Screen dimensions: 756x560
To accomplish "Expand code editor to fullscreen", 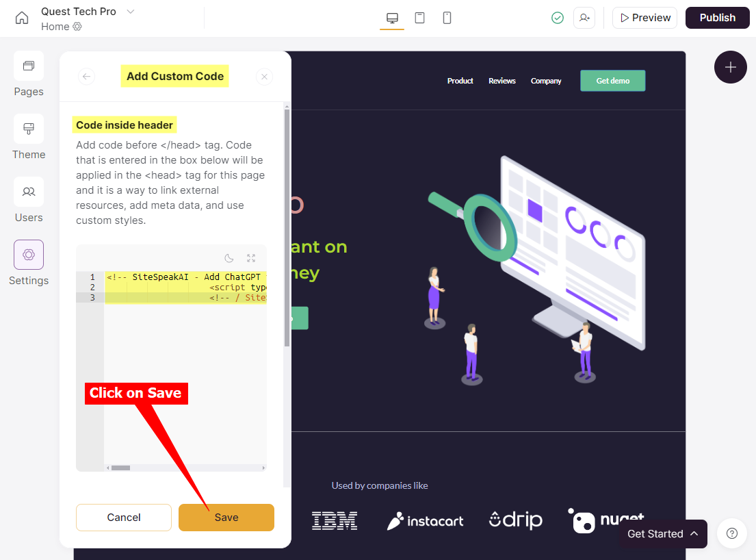I will tap(251, 258).
